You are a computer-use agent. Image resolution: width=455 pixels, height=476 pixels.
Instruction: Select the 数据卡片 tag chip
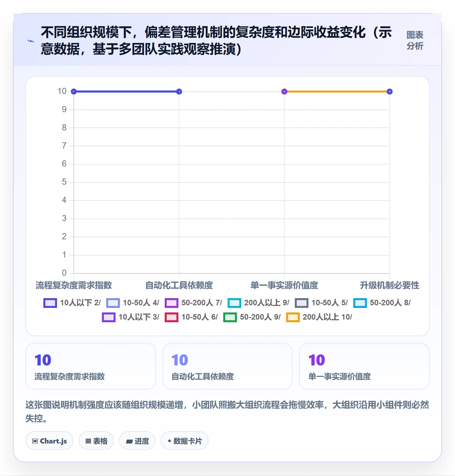point(185,441)
